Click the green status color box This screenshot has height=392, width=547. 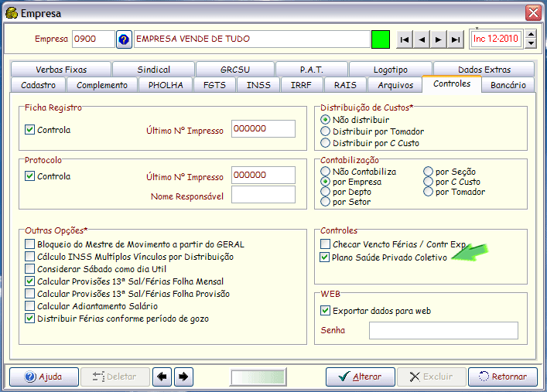tap(381, 39)
